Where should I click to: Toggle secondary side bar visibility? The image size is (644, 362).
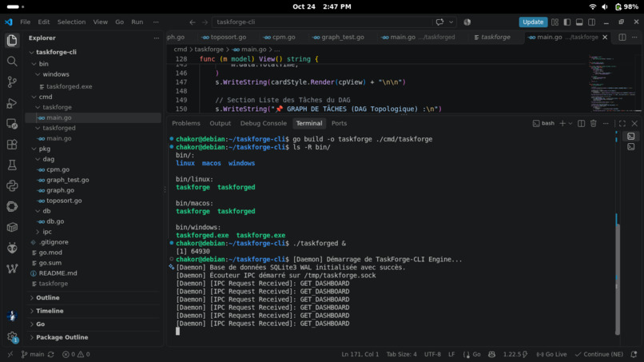592,22
